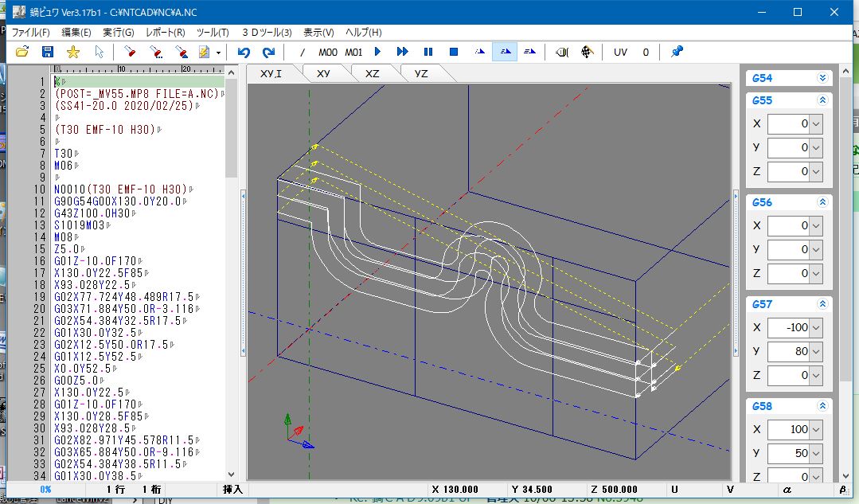Select the first speed triangle icon
Viewport: 859px width, 504px height.
480,52
